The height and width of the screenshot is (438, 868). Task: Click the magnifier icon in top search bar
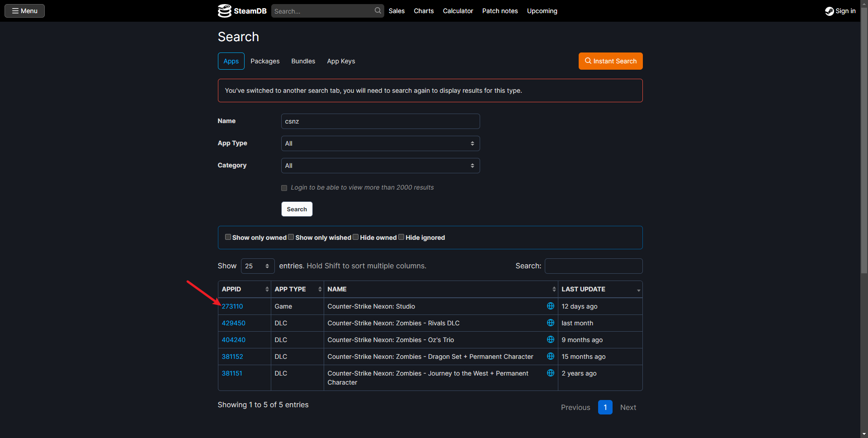(377, 10)
